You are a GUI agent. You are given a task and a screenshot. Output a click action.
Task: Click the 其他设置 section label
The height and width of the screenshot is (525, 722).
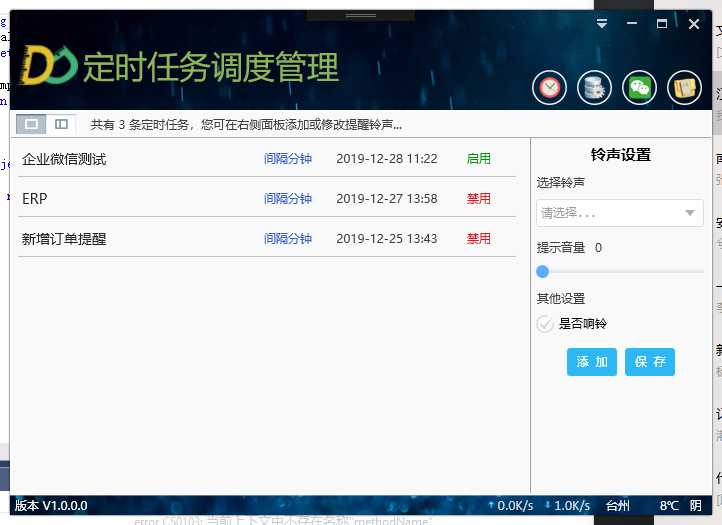[x=560, y=298]
